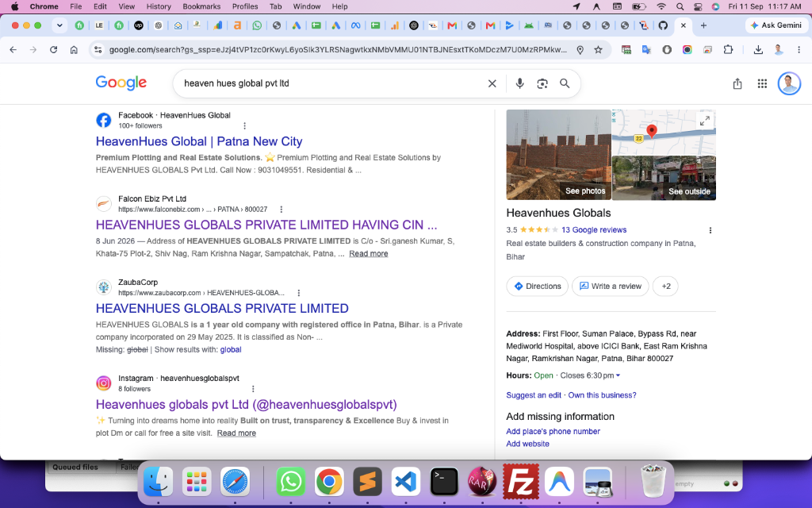Open the History menu in menu bar
The image size is (812, 508).
tap(159, 6)
